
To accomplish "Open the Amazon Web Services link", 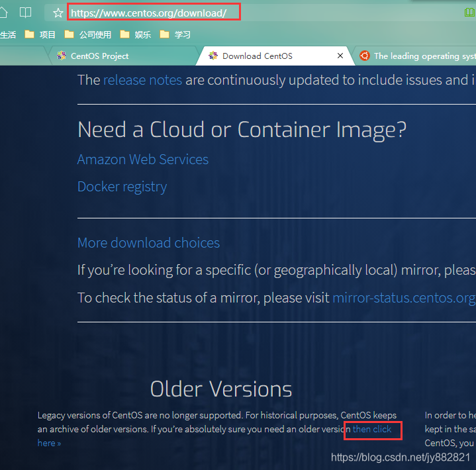I will click(143, 160).
